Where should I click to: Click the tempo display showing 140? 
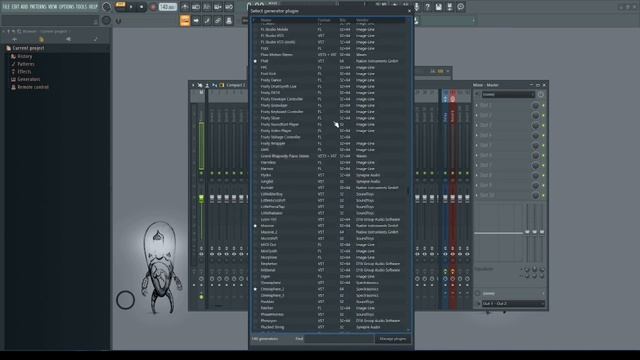[x=167, y=7]
